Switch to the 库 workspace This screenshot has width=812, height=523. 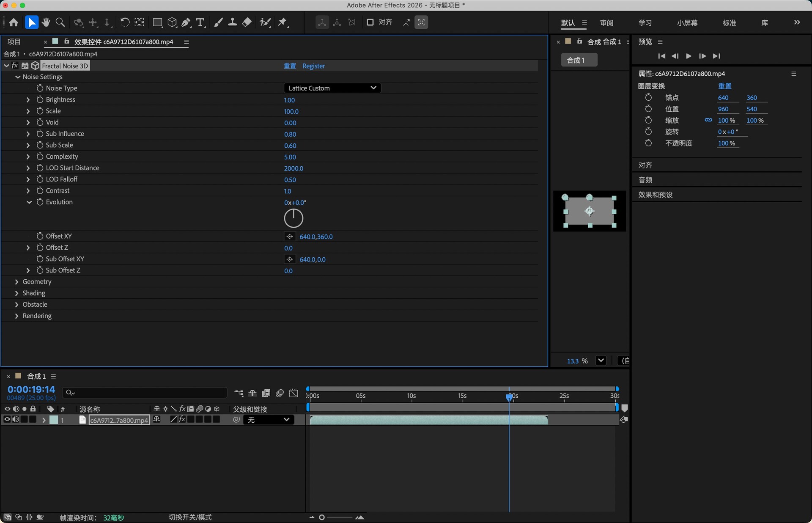coord(765,23)
